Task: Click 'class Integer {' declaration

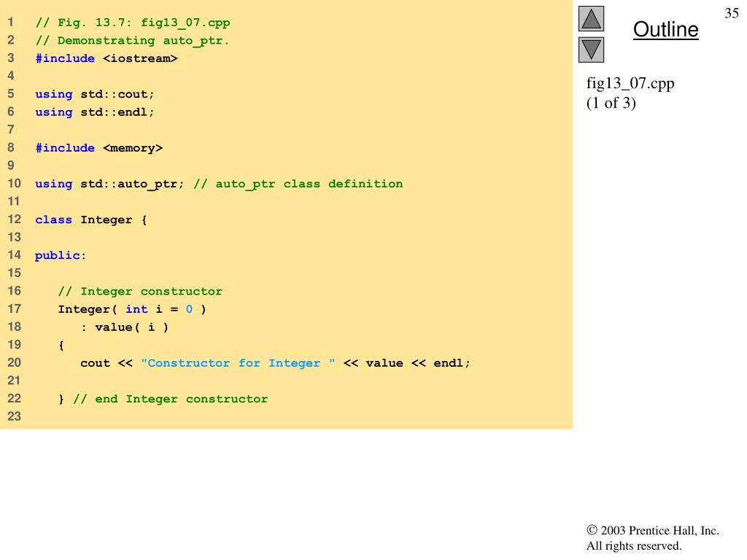Action: click(x=91, y=220)
